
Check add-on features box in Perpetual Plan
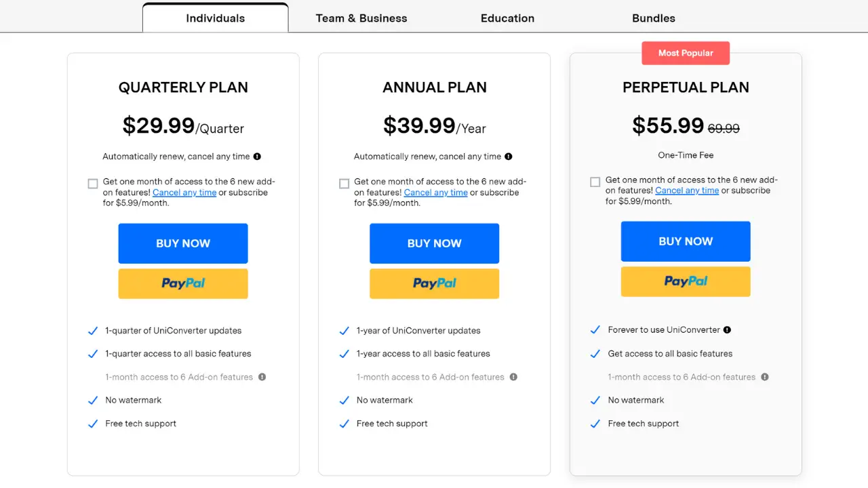[x=595, y=182]
